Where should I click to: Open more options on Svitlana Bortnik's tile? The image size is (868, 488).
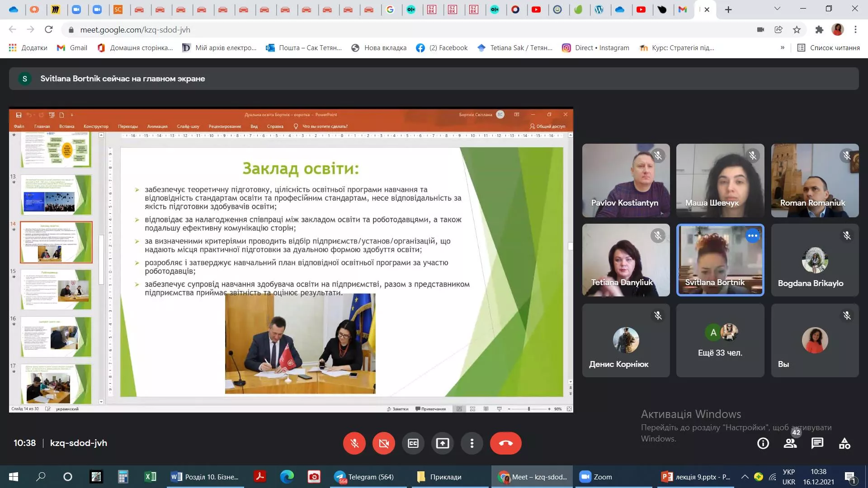coord(753,235)
